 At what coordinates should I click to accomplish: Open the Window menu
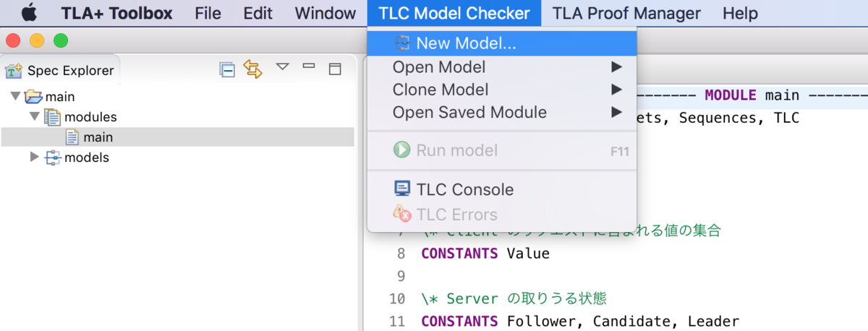pyautogui.click(x=325, y=13)
